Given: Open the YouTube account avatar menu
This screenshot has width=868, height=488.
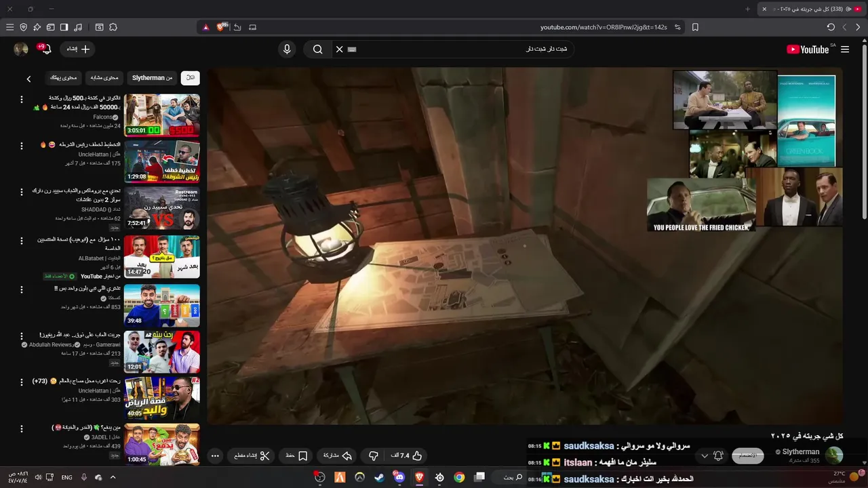Looking at the screenshot, I should pos(21,49).
